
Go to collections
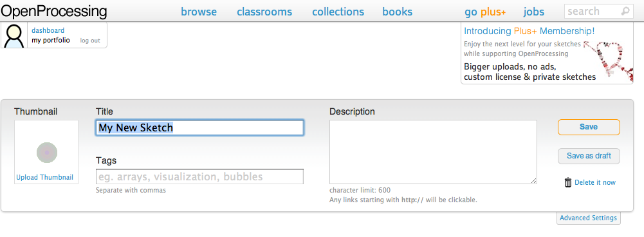[x=338, y=12]
